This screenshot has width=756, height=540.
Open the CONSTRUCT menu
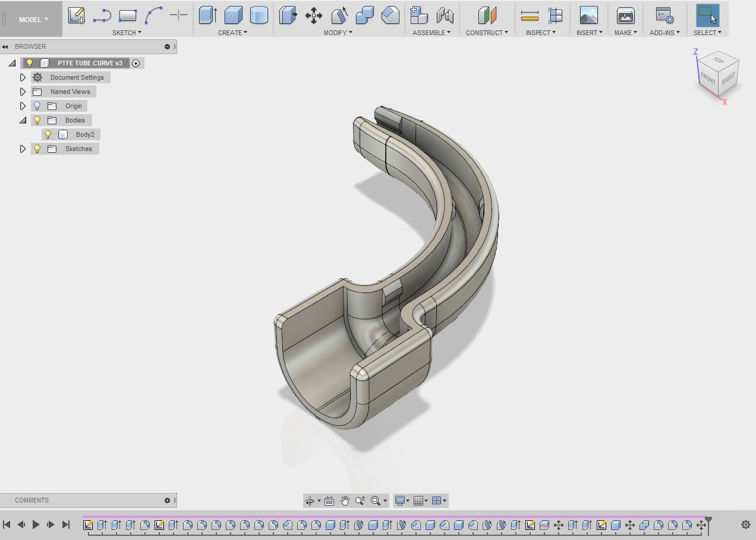487,33
